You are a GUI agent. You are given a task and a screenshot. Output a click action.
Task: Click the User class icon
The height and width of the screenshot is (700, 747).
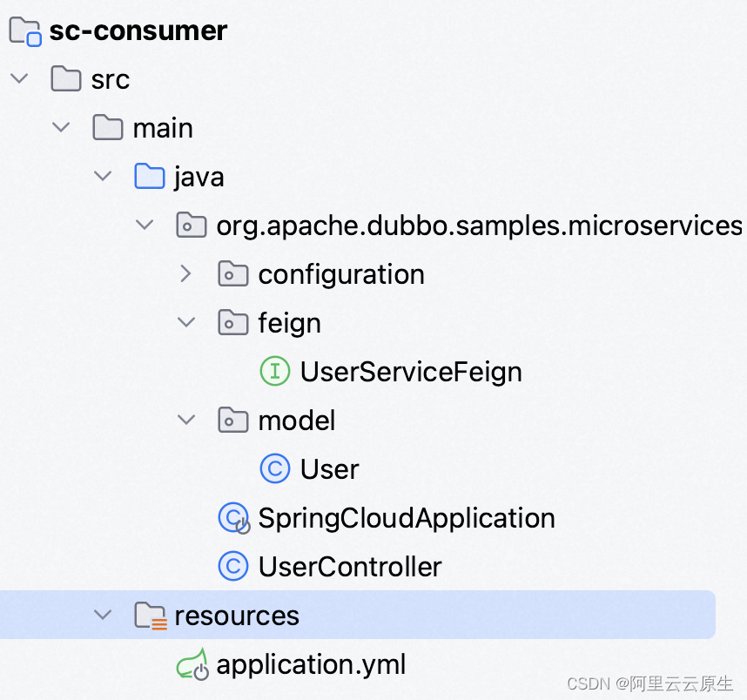[275, 468]
